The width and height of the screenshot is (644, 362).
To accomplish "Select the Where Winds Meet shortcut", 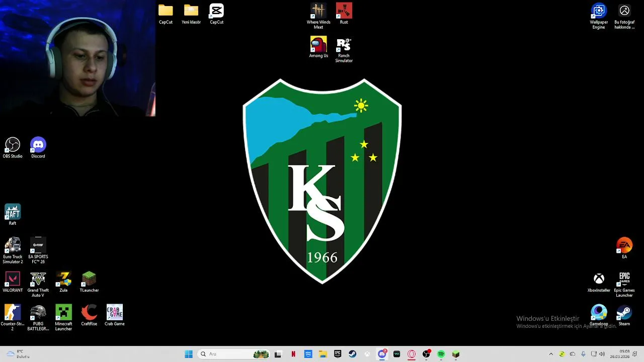I will (318, 16).
